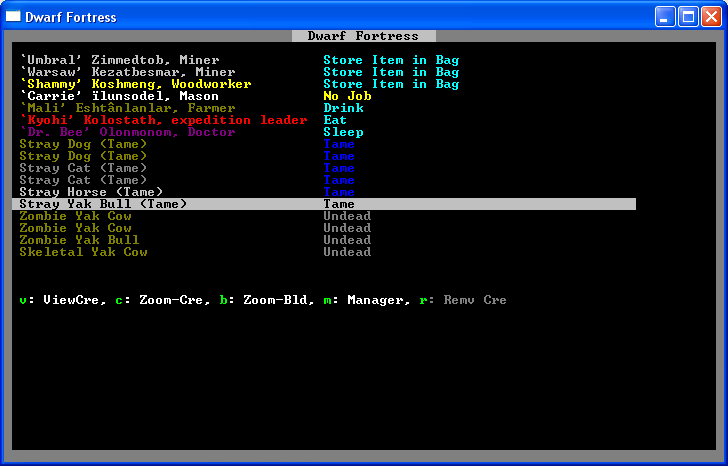
Task: Minimize the Dwarf Fortress window
Action: pyautogui.click(x=665, y=17)
